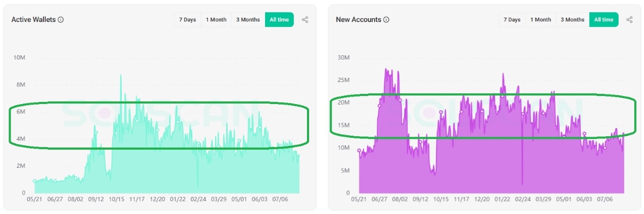Viewport: 644px width, 214px height.
Task: Click 12/20 date on New Accounts axis
Action: coord(482,199)
